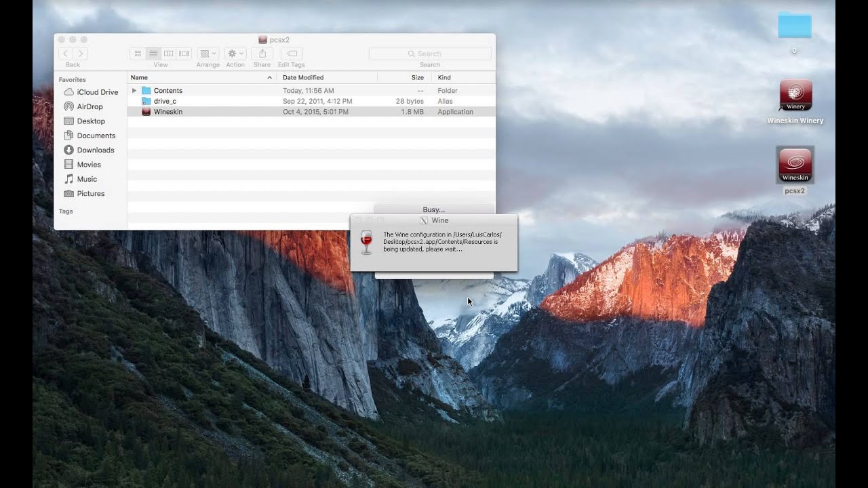This screenshot has width=868, height=488.
Task: Click the wine glass icon in Wine dialog
Action: pos(366,242)
